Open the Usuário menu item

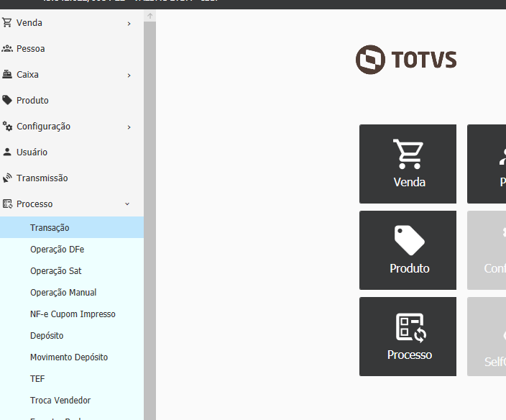click(x=72, y=152)
